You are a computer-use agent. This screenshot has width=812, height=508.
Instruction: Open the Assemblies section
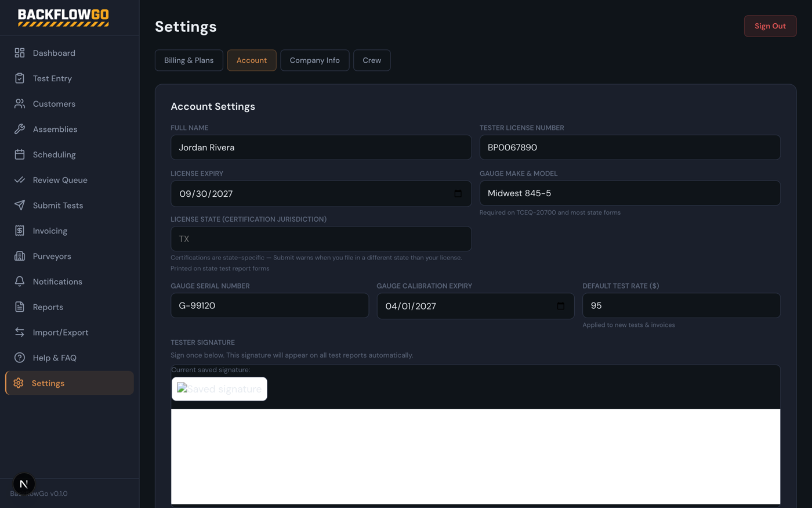pos(70,129)
